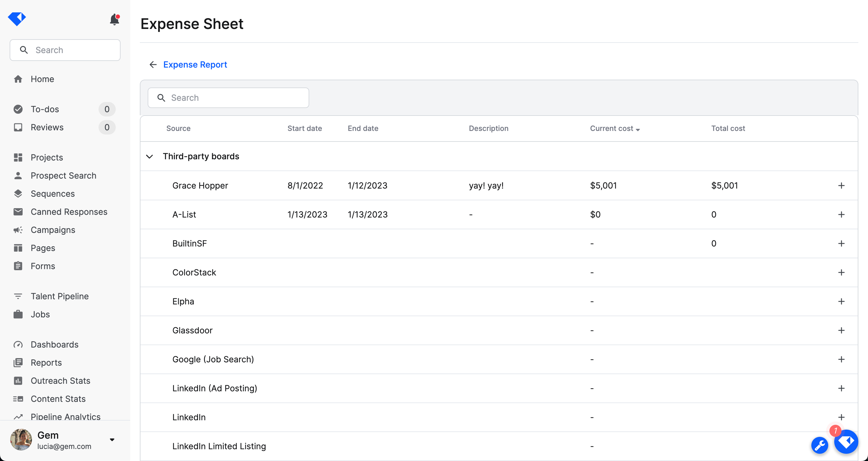Go to Home in sidebar
Image resolution: width=868 pixels, height=461 pixels.
tap(42, 79)
